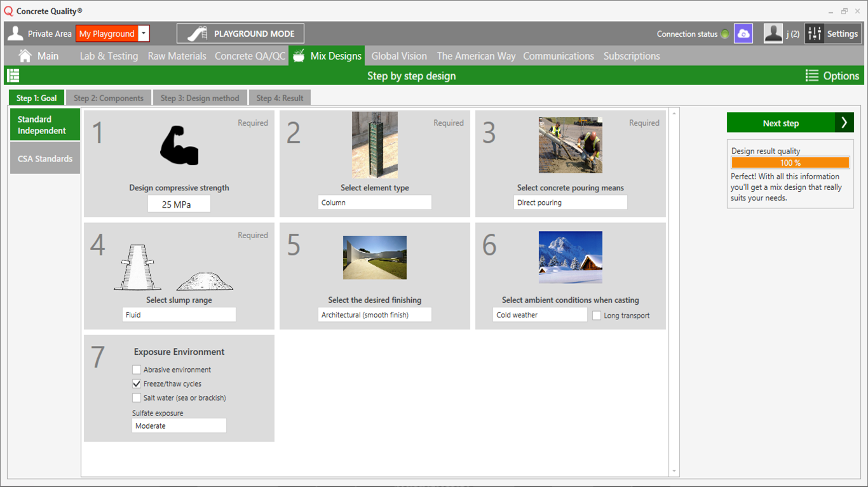This screenshot has height=487, width=868.
Task: Toggle the Long transport checkbox
Action: coord(597,315)
